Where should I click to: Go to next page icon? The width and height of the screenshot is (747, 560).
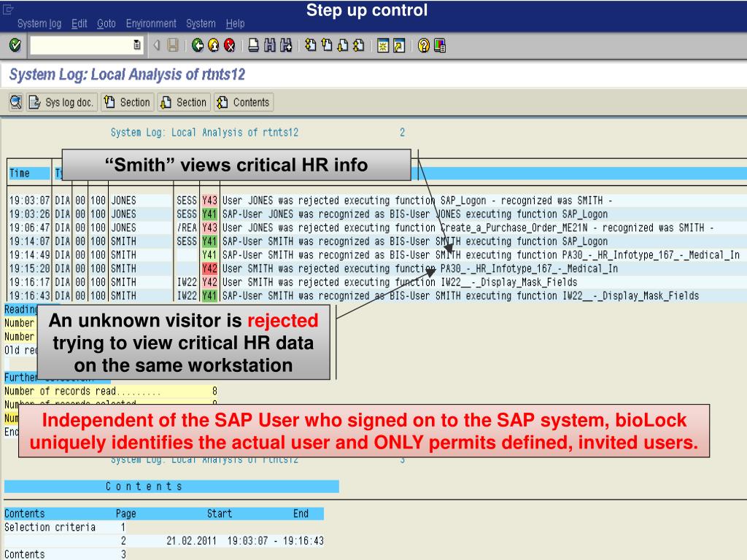(343, 45)
